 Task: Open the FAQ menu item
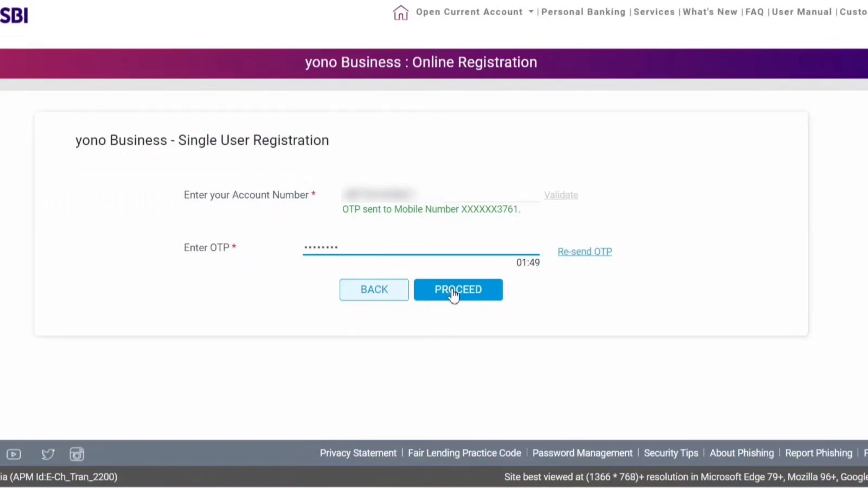(755, 12)
